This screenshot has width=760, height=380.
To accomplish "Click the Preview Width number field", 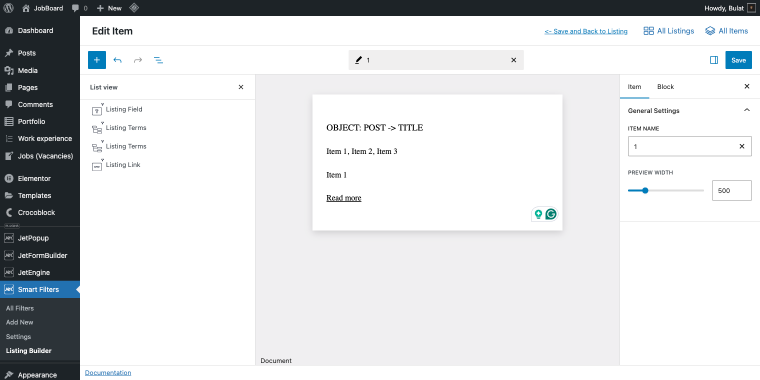I will 731,190.
